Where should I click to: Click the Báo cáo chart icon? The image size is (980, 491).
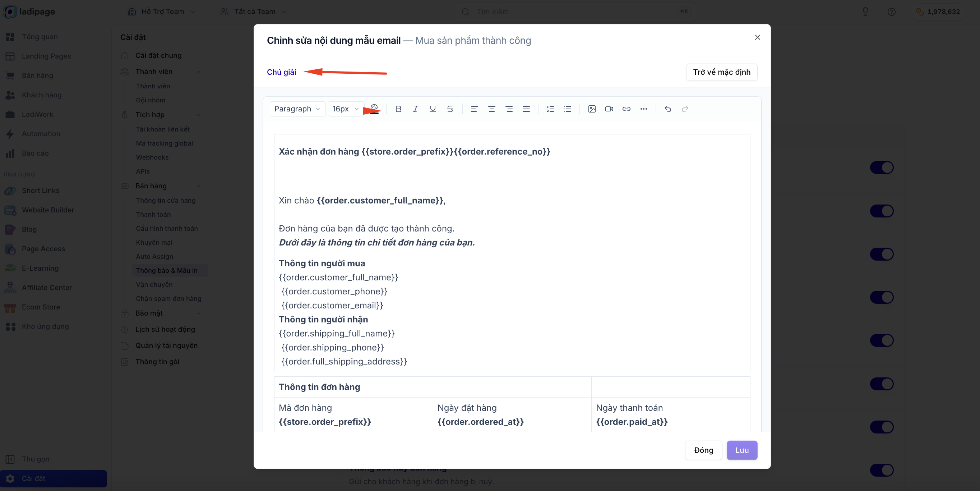pyautogui.click(x=10, y=153)
